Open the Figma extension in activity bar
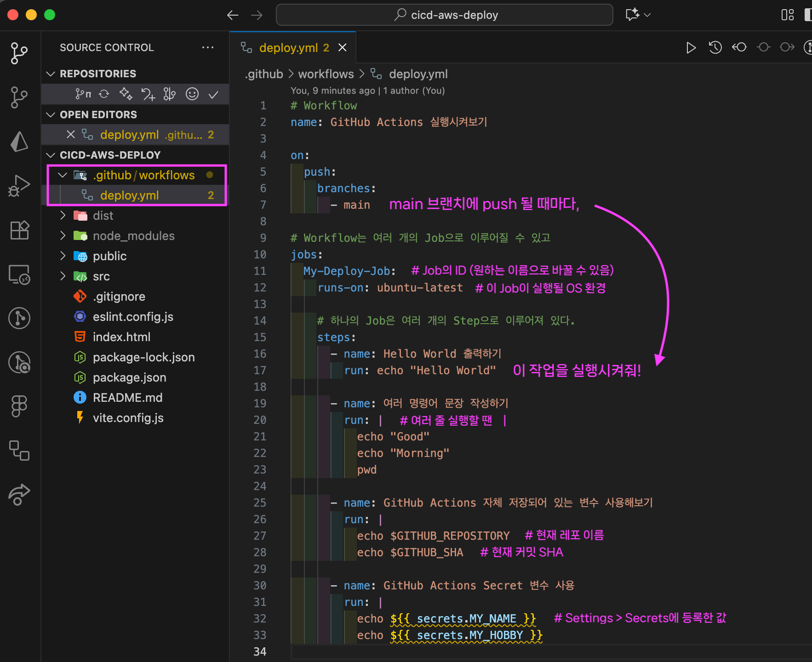812x662 pixels. point(19,406)
